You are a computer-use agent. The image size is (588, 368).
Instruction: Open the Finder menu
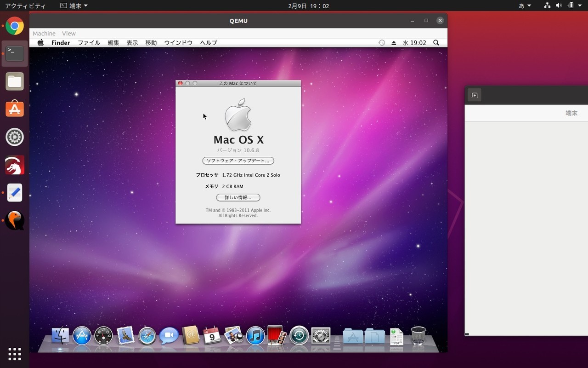coord(61,43)
